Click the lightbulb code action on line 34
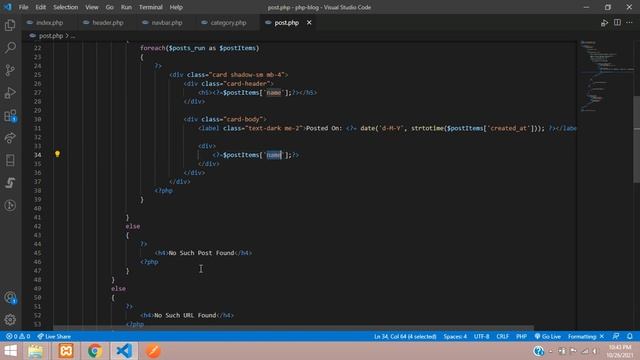640x360 pixels. 58,154
